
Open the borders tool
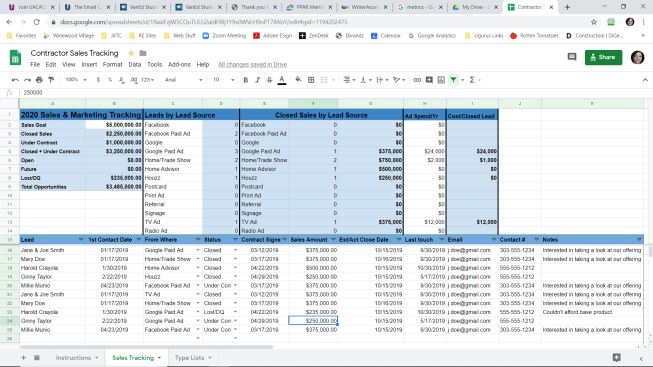point(311,80)
